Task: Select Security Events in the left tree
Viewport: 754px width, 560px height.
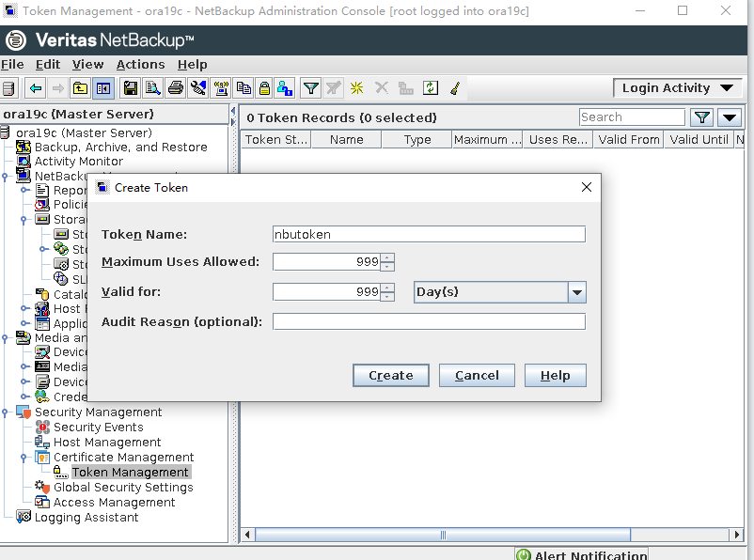Action: pos(97,427)
